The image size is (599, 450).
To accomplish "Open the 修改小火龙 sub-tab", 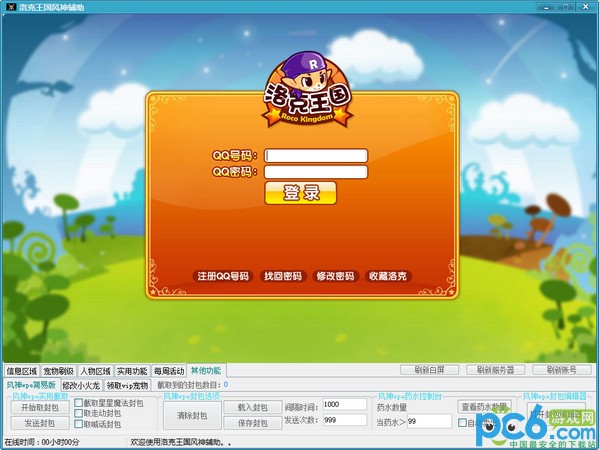I will [81, 385].
